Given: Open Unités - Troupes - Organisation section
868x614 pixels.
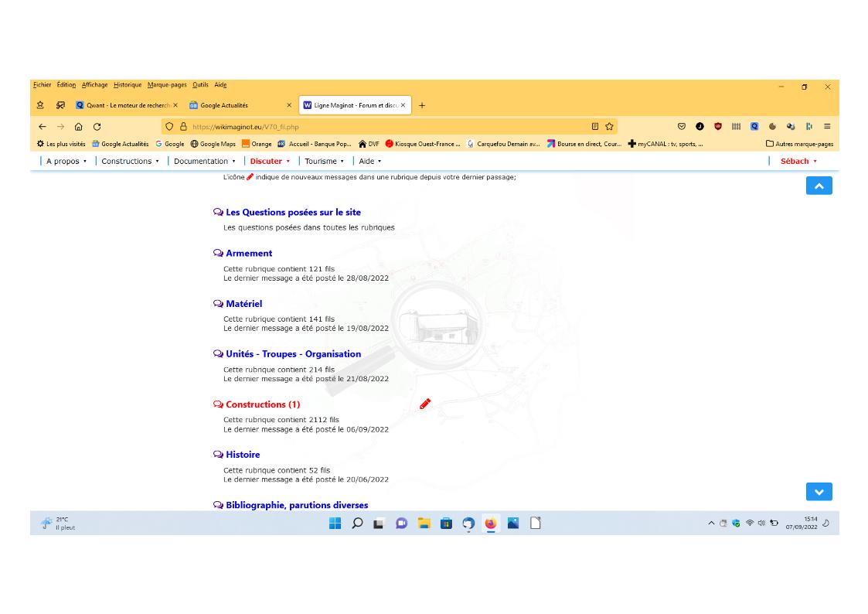Looking at the screenshot, I should (293, 354).
